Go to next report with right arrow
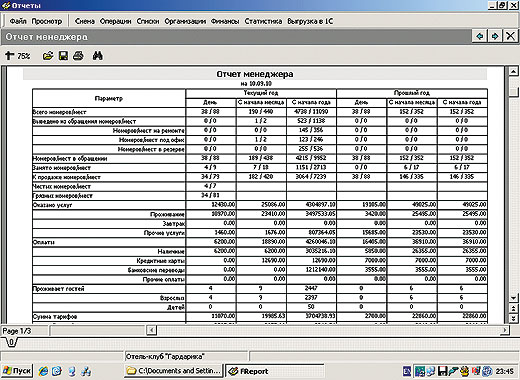 tap(495, 36)
